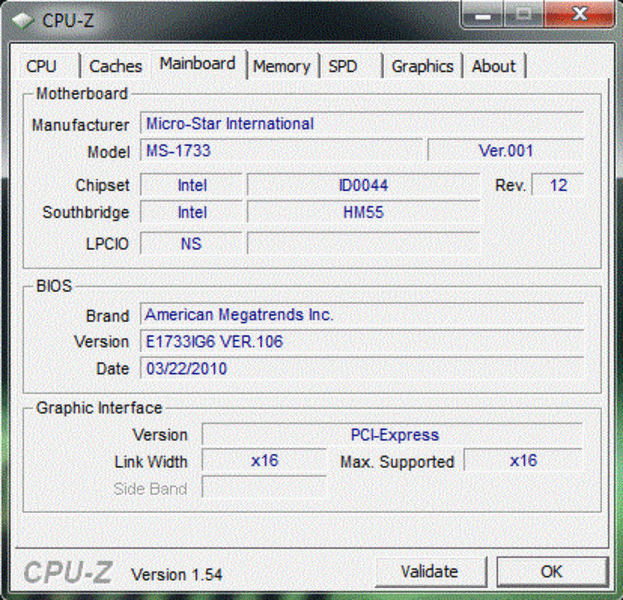Screen dimensions: 623x600
Task: Click the Motherboard group label
Action: click(x=81, y=94)
